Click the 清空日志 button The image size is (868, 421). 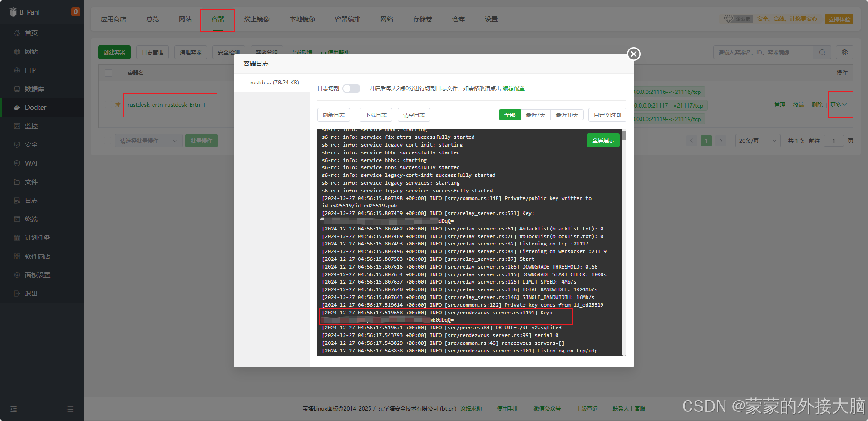click(414, 115)
